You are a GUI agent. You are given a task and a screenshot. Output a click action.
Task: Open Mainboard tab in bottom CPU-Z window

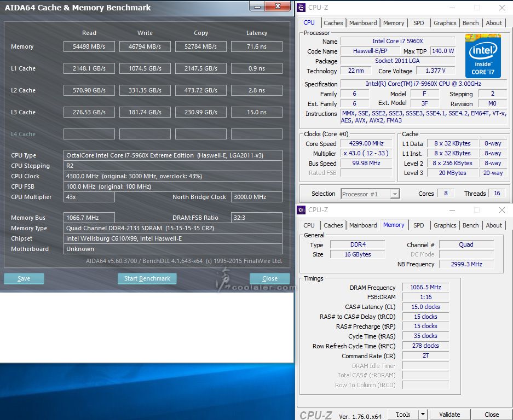tap(363, 225)
